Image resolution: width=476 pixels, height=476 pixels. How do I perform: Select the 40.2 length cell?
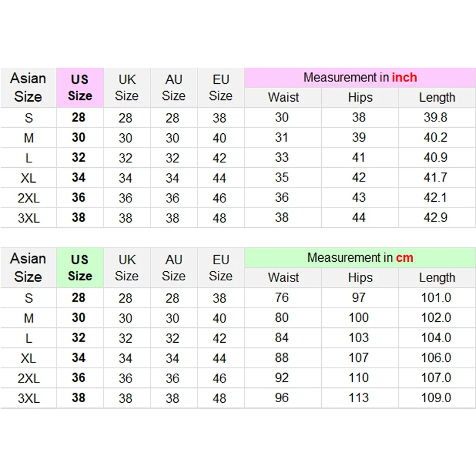(436, 137)
